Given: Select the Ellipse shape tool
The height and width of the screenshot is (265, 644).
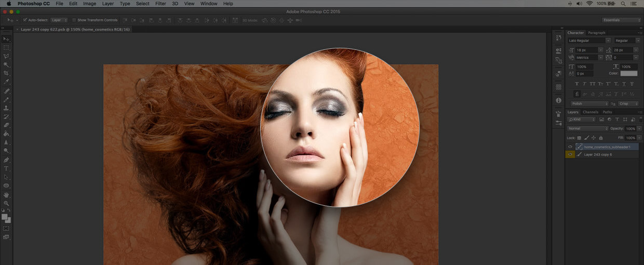Looking at the screenshot, I should [6, 186].
